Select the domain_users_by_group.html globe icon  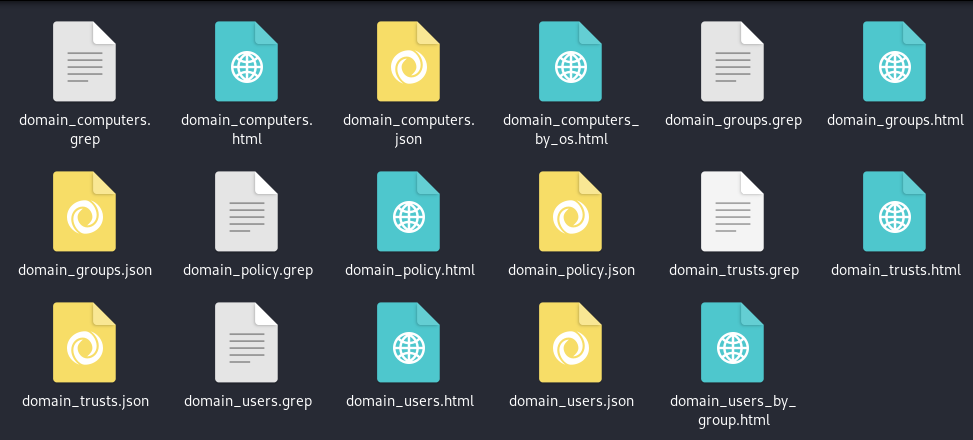[732, 343]
